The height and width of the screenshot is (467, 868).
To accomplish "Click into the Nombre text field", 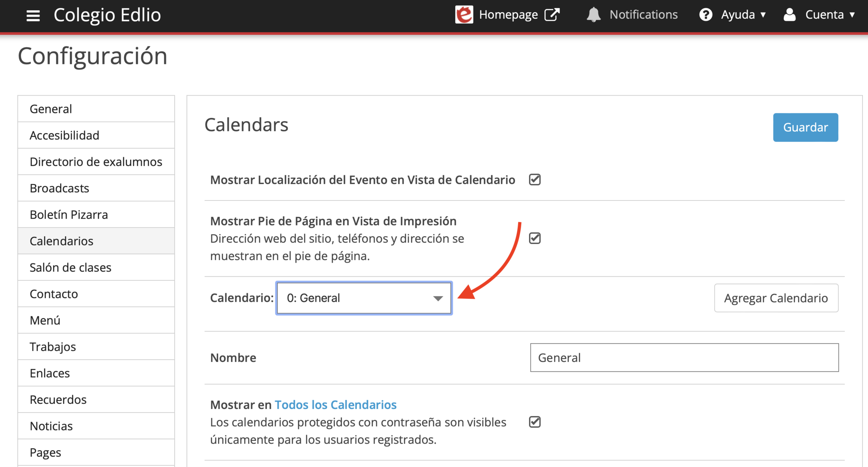I will click(684, 358).
